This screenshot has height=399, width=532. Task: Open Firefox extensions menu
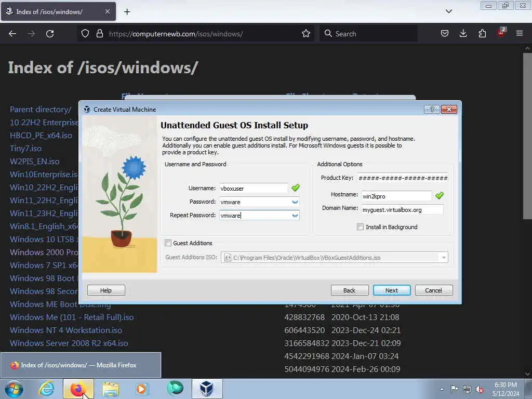point(482,34)
